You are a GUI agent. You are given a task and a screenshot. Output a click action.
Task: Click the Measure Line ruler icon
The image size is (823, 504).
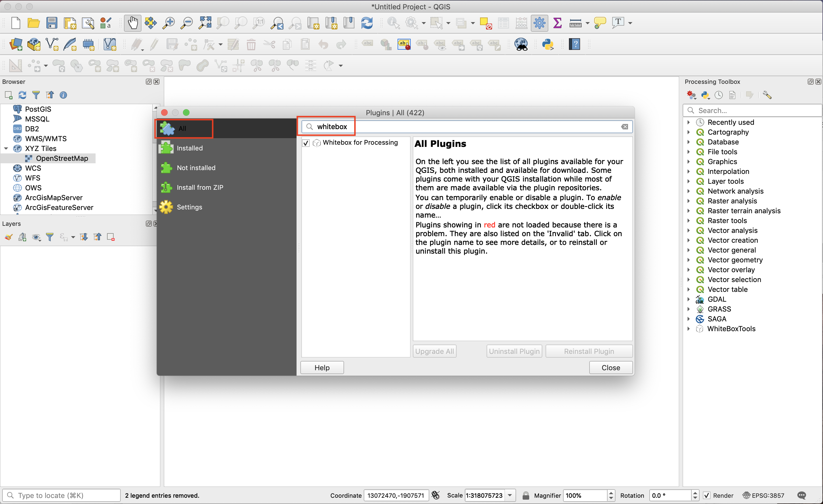[576, 23]
